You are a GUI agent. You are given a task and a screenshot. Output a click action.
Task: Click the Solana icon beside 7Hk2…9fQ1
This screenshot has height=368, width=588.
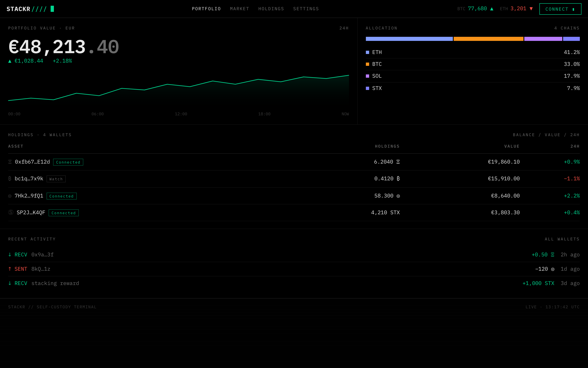pyautogui.click(x=10, y=196)
